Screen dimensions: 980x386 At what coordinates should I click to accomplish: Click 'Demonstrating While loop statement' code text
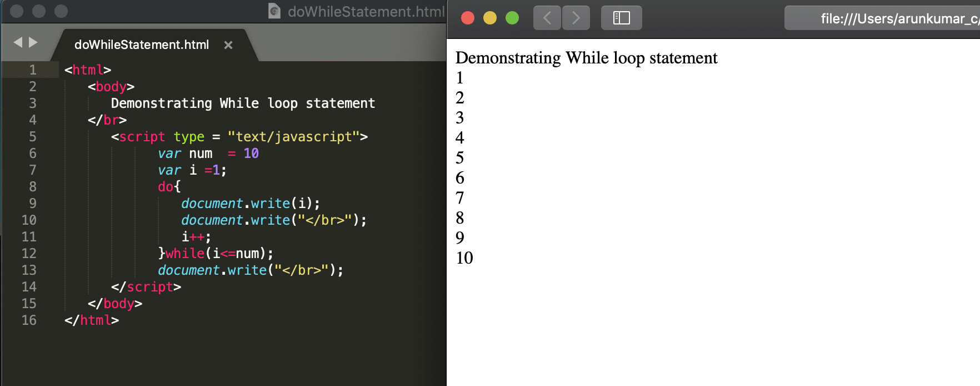point(243,103)
